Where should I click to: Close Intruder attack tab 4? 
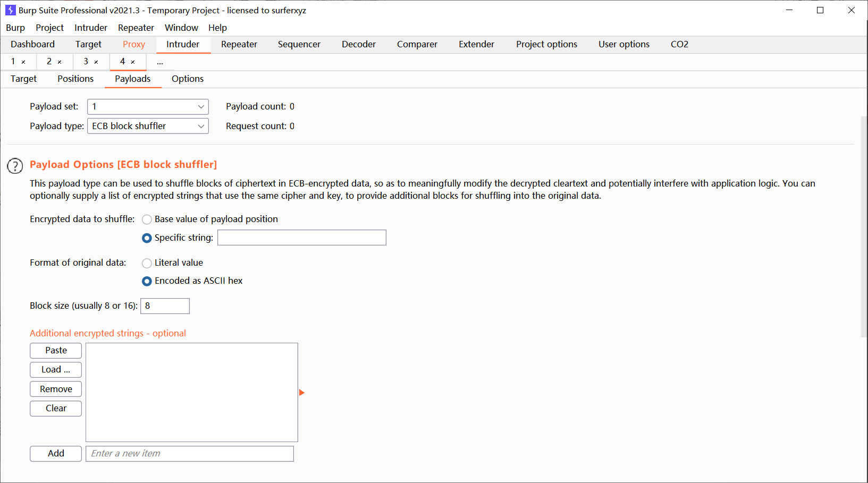point(133,62)
